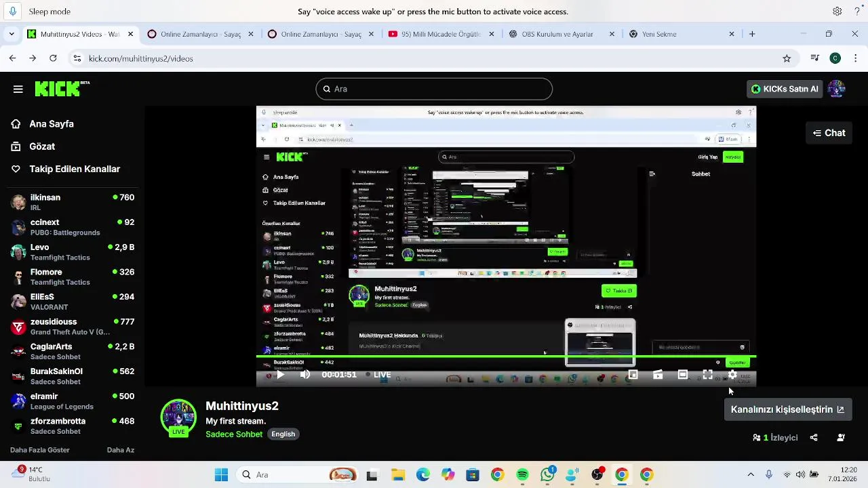Image resolution: width=868 pixels, height=488 pixels.
Task: Expand list with Daha Fazla Göster
Action: (40, 450)
